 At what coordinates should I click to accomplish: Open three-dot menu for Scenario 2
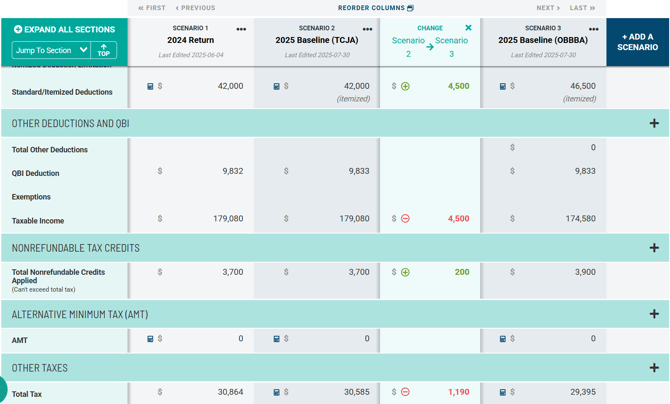(x=367, y=29)
